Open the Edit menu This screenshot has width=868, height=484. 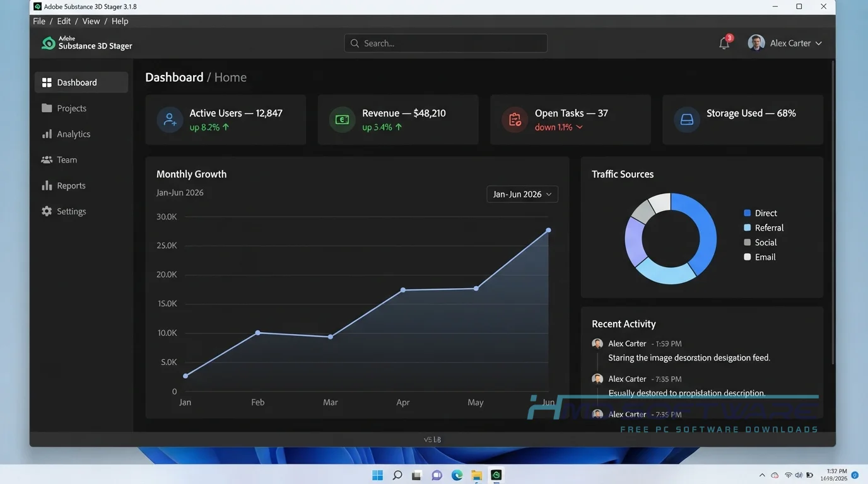[64, 21]
